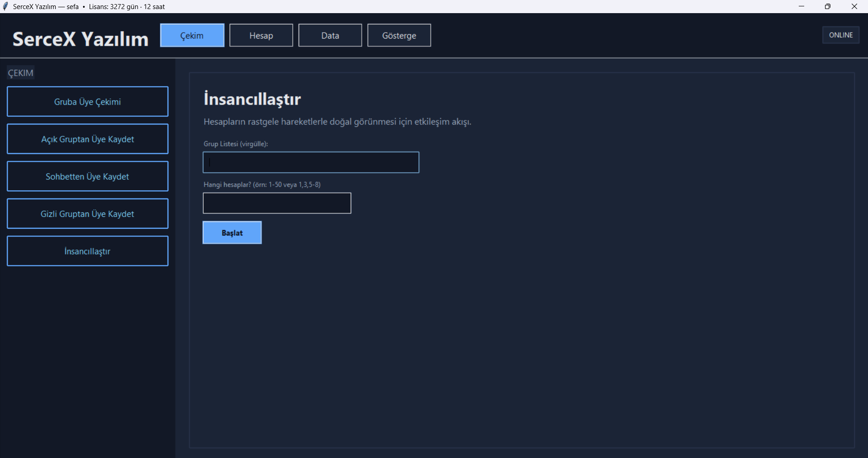Focus the Grup Listesi input field

pos(311,162)
